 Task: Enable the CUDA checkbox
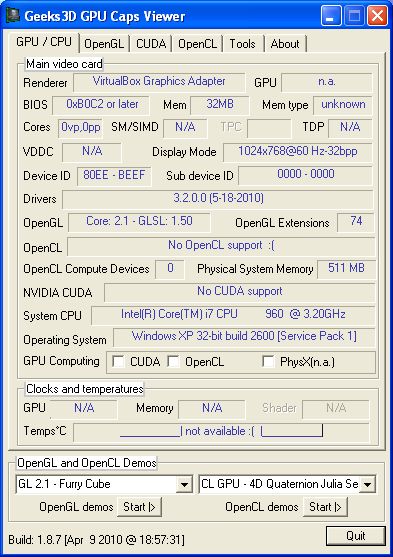[118, 362]
